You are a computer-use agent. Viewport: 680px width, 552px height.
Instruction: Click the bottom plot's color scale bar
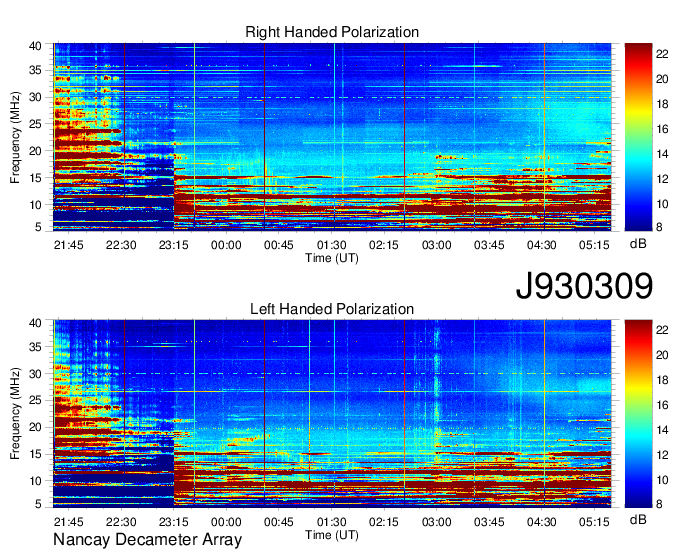[x=638, y=414]
